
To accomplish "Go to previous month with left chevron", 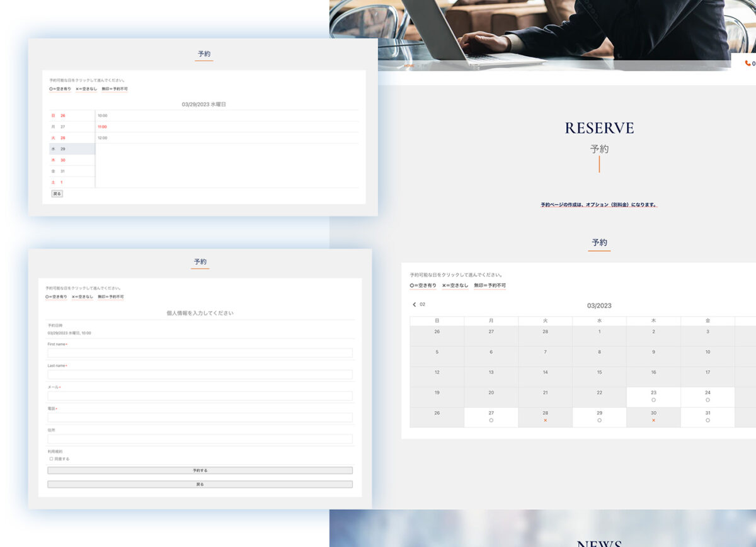I will click(415, 305).
